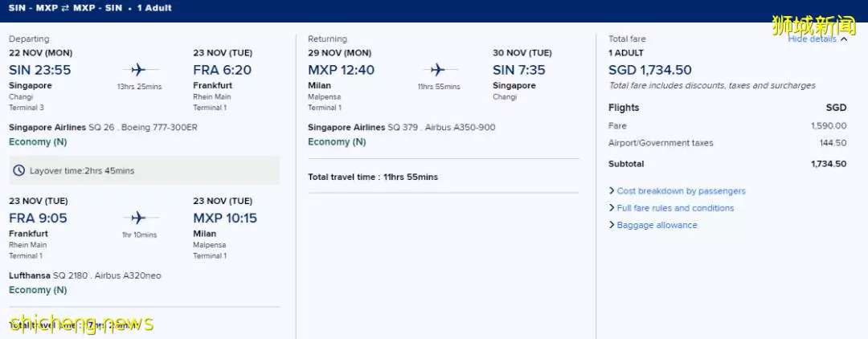Click the Hide details link
The height and width of the screenshot is (339, 868).
coord(812,39)
